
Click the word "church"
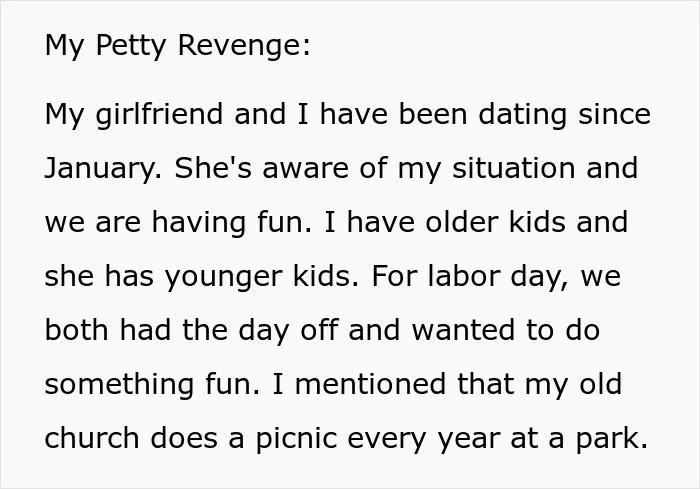pos(92,438)
